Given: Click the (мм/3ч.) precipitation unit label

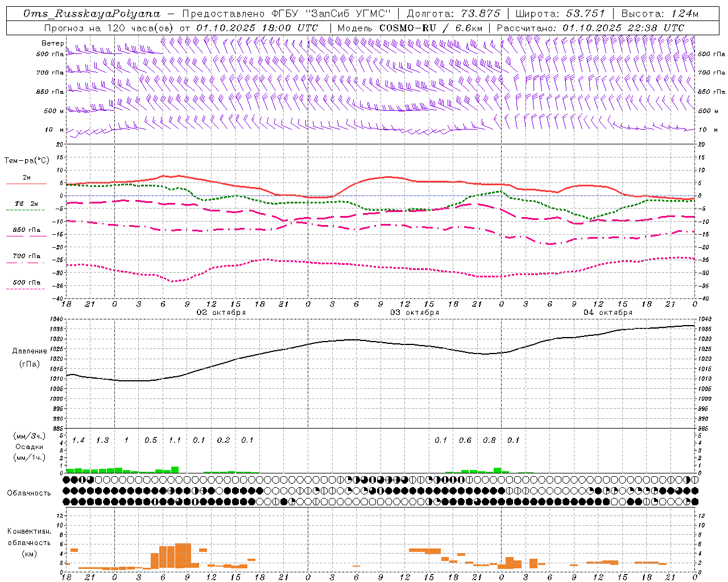Looking at the screenshot, I should (30, 436).
